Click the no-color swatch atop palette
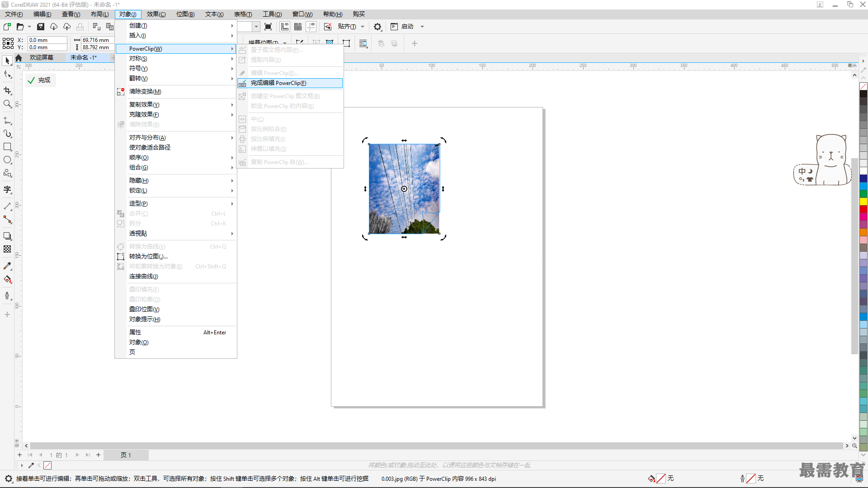The height and width of the screenshot is (488, 868). (863, 86)
